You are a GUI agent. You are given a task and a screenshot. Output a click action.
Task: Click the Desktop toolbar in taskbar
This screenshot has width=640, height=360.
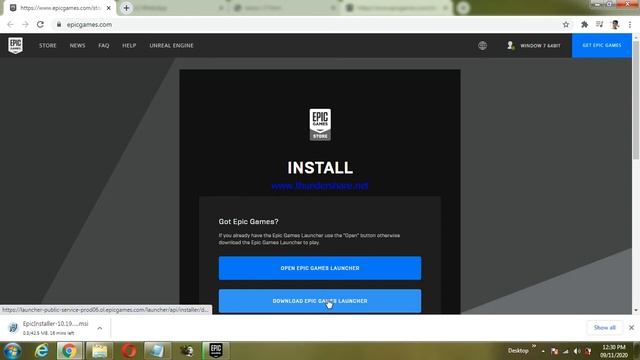518,351
